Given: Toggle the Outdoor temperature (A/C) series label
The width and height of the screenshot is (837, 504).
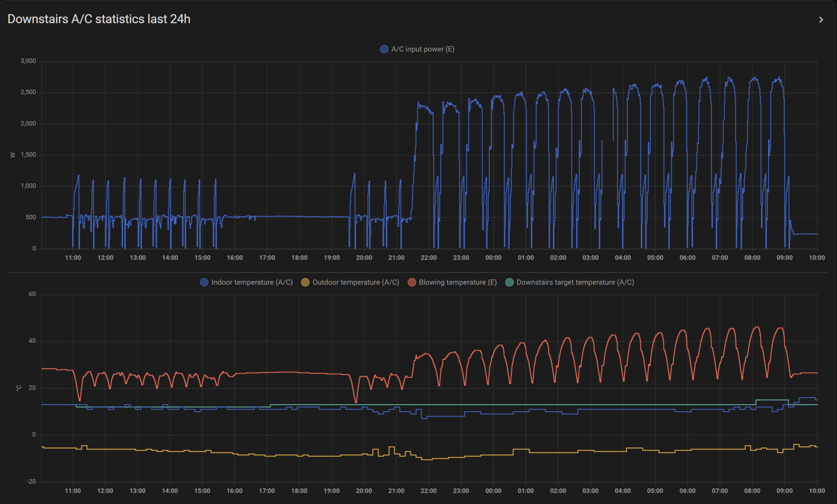Looking at the screenshot, I should (x=355, y=282).
